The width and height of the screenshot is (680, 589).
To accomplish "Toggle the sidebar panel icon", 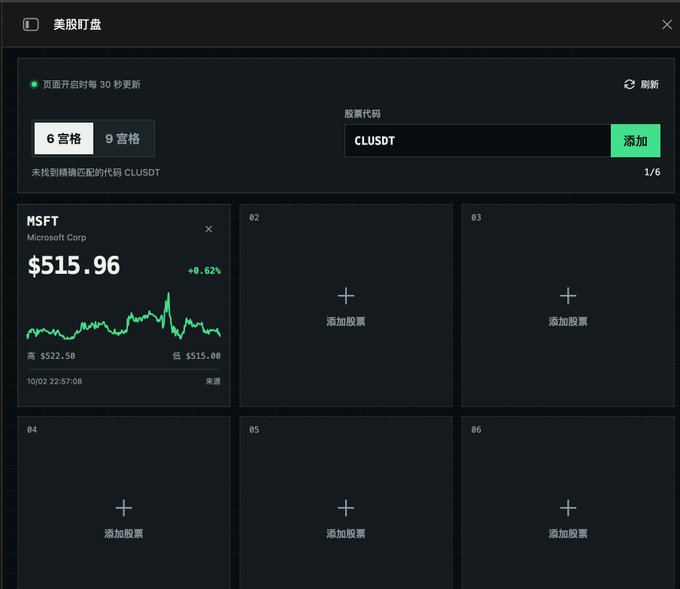I will pos(30,24).
